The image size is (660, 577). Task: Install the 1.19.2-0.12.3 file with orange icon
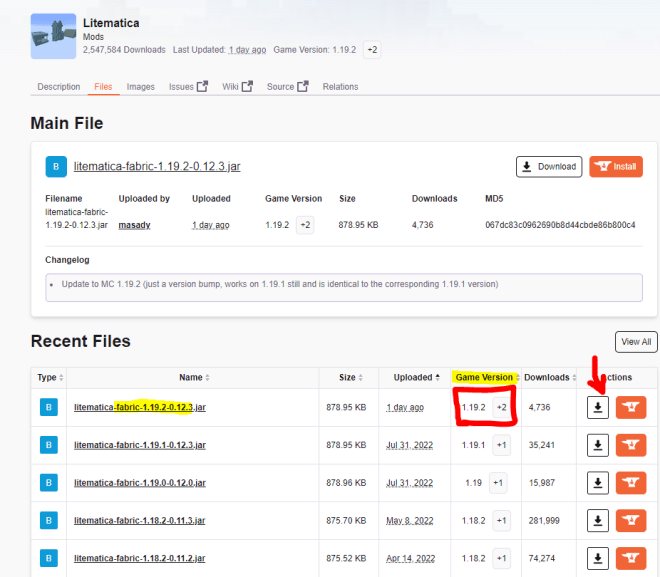pyautogui.click(x=631, y=407)
